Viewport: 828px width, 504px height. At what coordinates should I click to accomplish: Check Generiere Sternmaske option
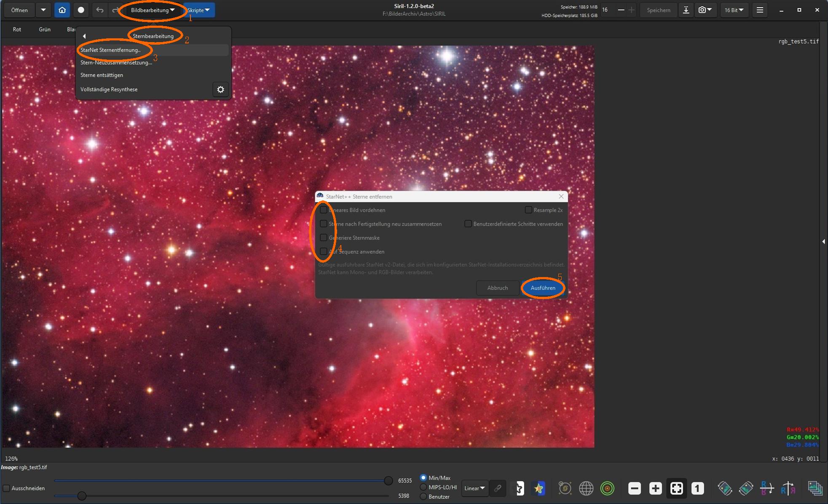pos(324,237)
